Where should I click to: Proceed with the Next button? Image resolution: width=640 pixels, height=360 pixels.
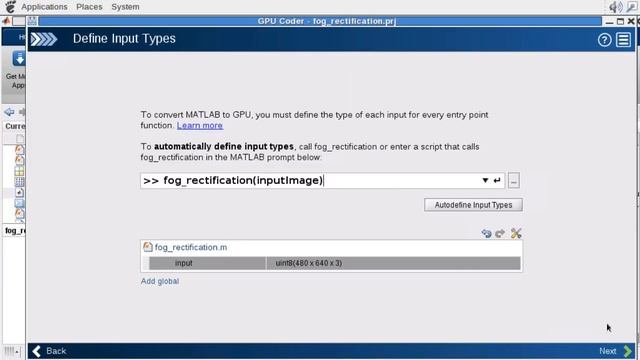[615, 351]
